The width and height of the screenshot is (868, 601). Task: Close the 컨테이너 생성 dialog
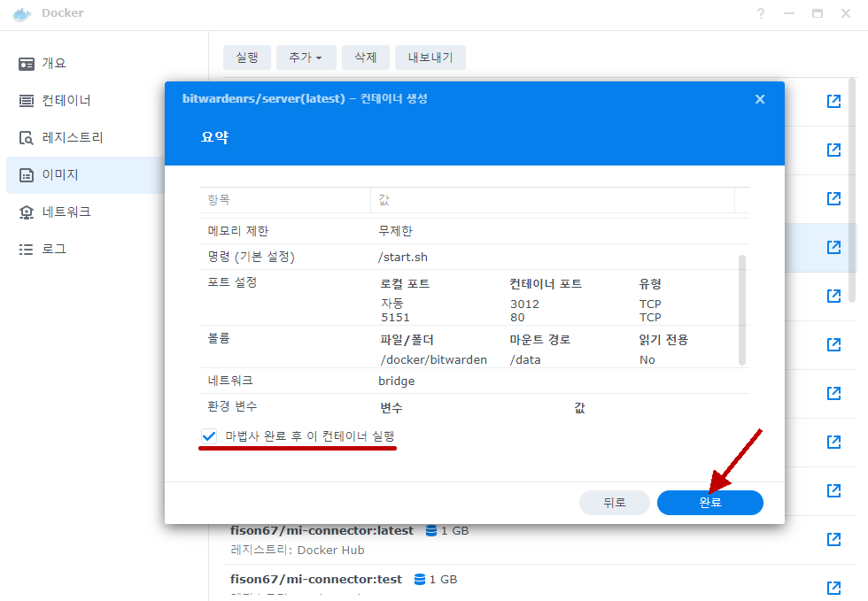click(760, 99)
